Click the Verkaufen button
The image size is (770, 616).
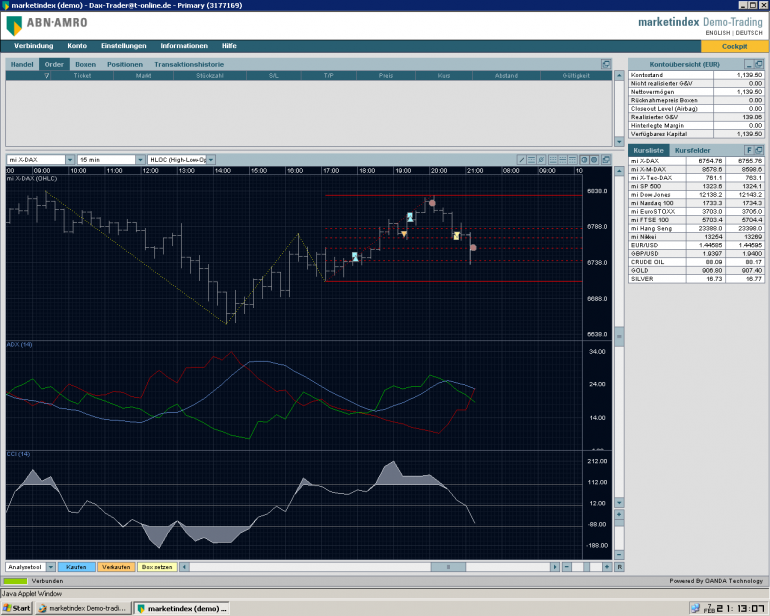tap(115, 567)
